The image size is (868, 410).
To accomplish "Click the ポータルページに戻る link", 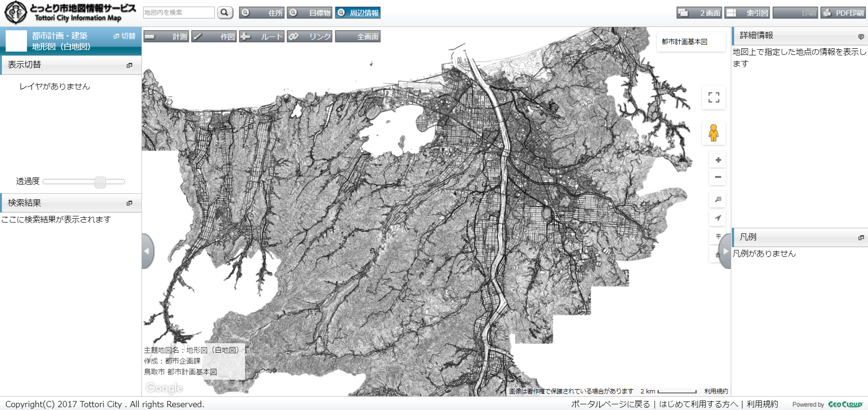I will (x=610, y=404).
